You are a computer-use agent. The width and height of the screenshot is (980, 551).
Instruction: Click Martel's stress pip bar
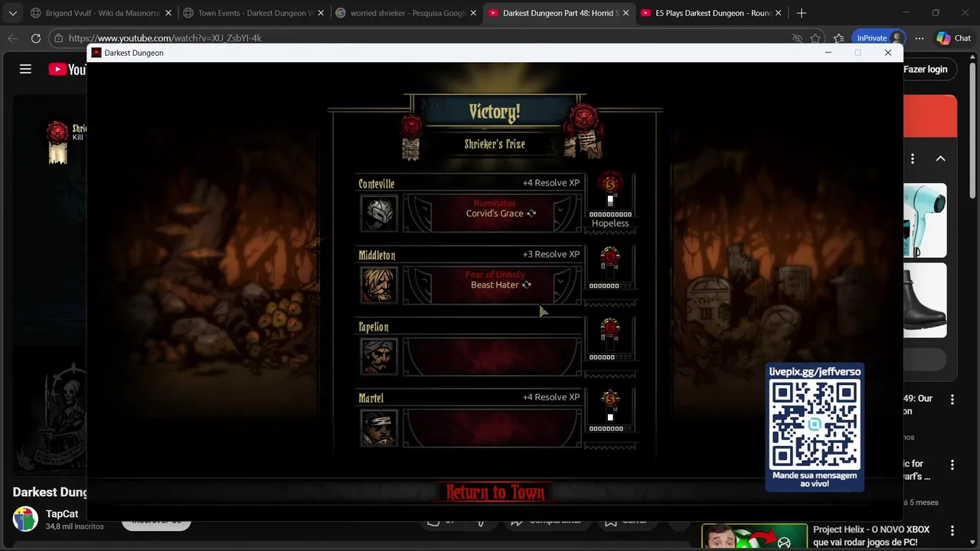point(610,429)
